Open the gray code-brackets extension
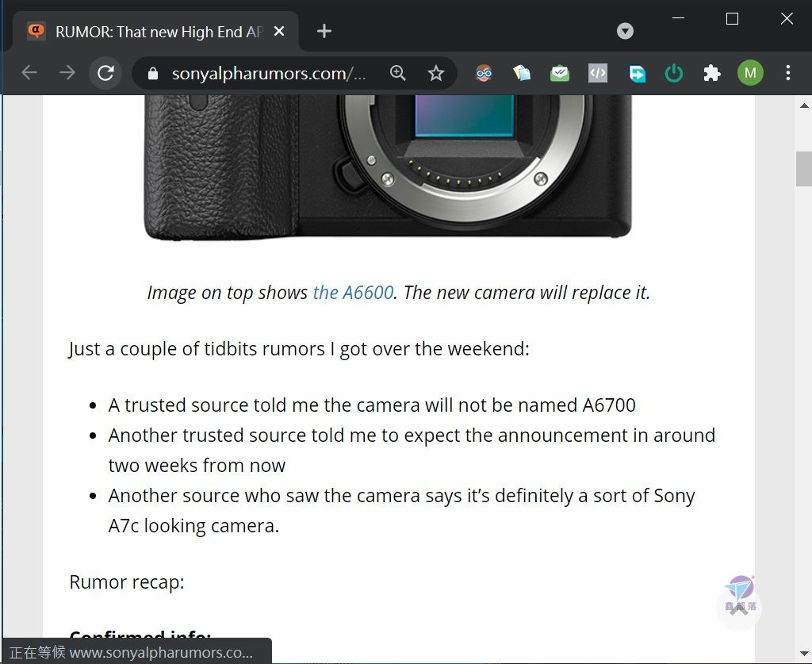The image size is (812, 664). 598,73
